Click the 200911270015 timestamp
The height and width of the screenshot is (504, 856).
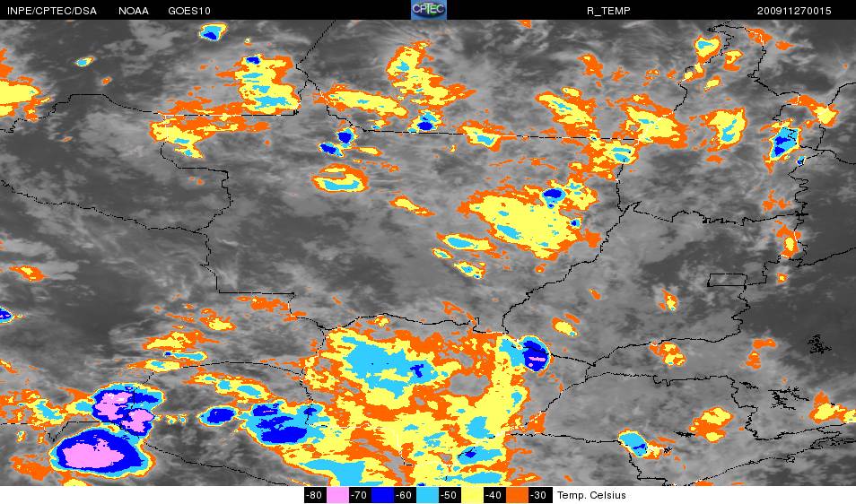(794, 11)
